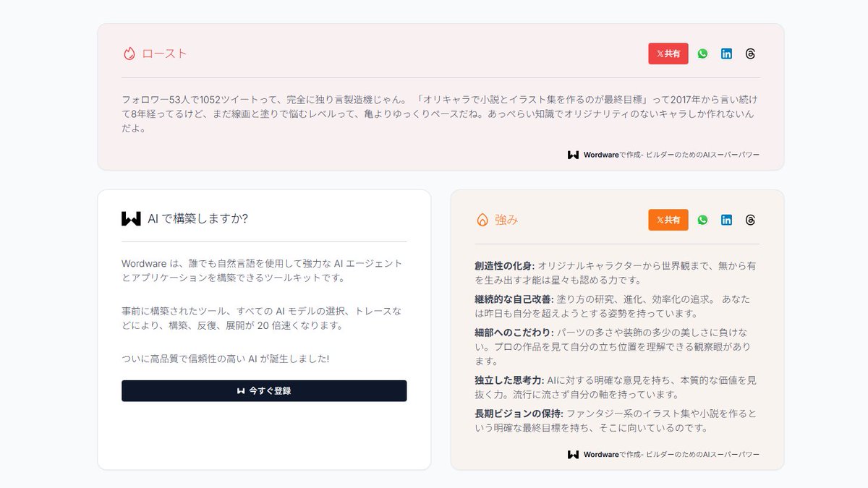Click the 独立した思考力 bold label

[x=509, y=380]
